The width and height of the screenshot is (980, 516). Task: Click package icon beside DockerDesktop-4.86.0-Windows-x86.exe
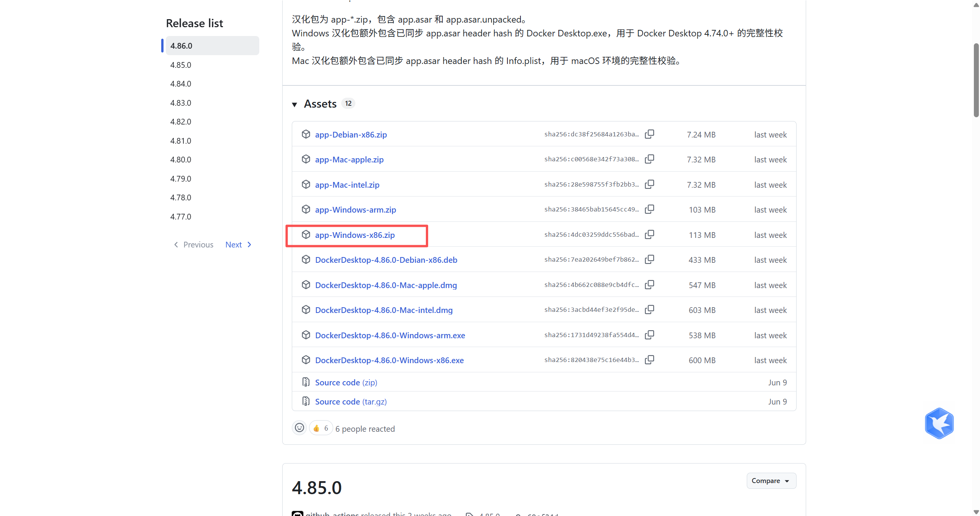tap(306, 360)
